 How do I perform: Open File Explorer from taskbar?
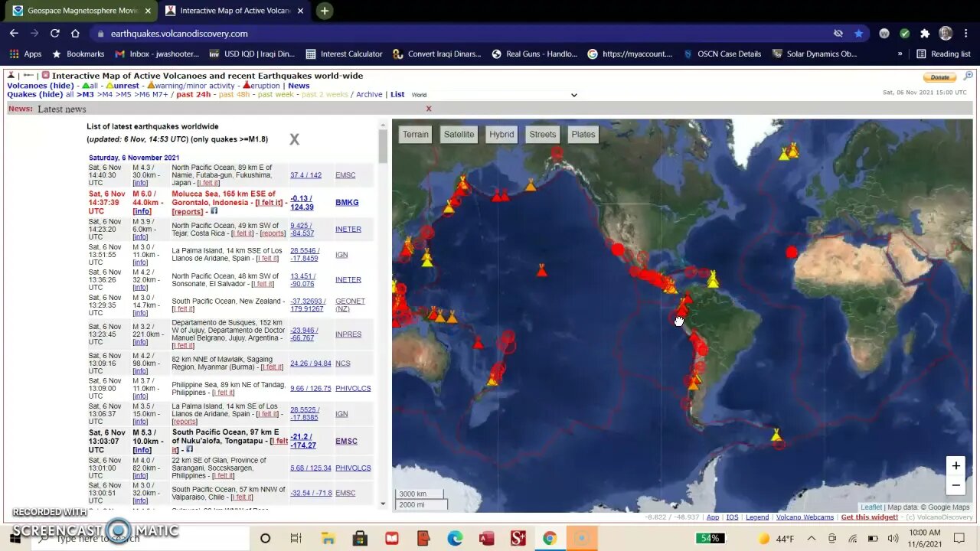tap(328, 539)
